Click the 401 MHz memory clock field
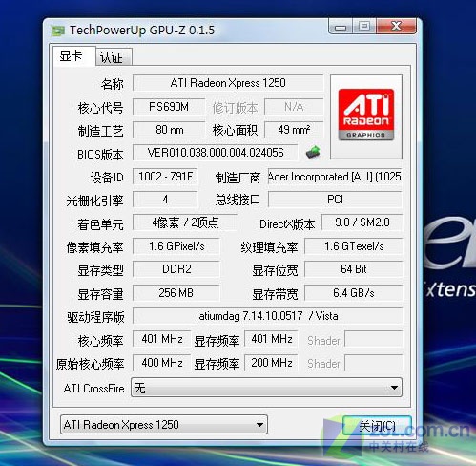 [x=271, y=339]
